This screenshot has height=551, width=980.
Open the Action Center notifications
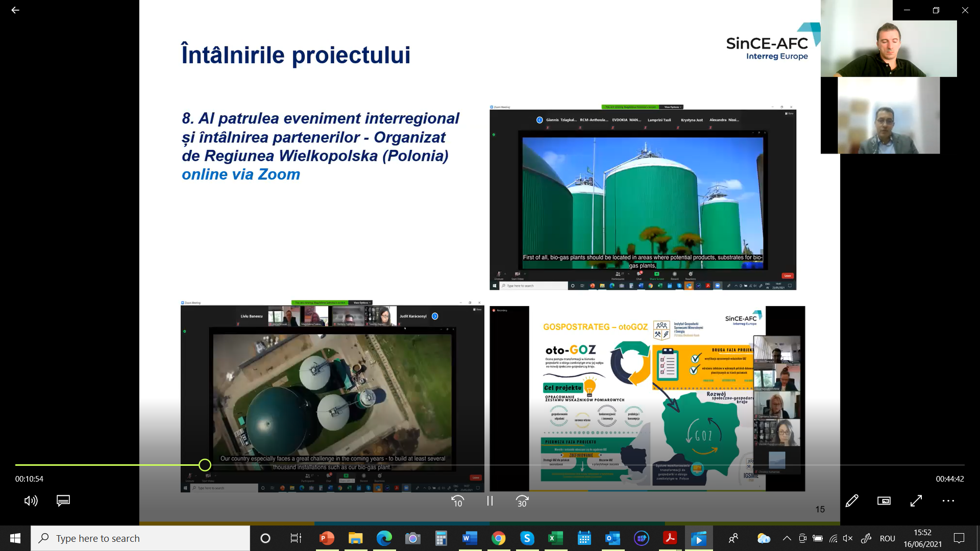point(959,538)
